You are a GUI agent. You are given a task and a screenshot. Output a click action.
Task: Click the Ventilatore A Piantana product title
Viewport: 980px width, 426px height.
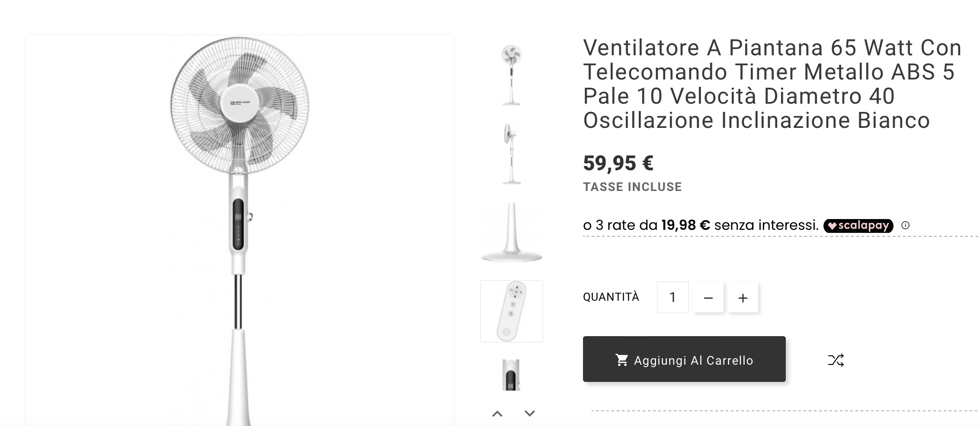772,84
